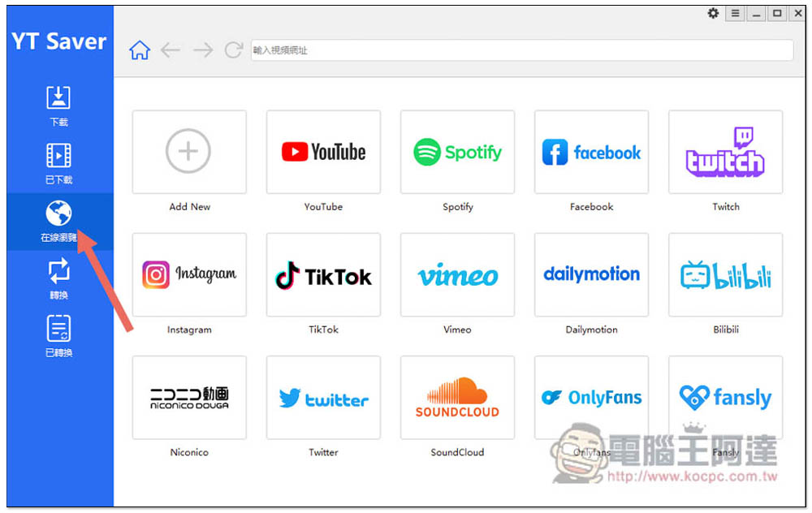Add a new site with plus tile
The image size is (812, 513).
tap(189, 152)
